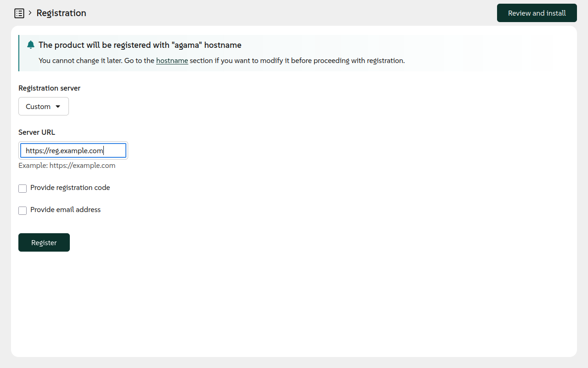Expand the registration server options
The height and width of the screenshot is (368, 588).
tap(43, 106)
